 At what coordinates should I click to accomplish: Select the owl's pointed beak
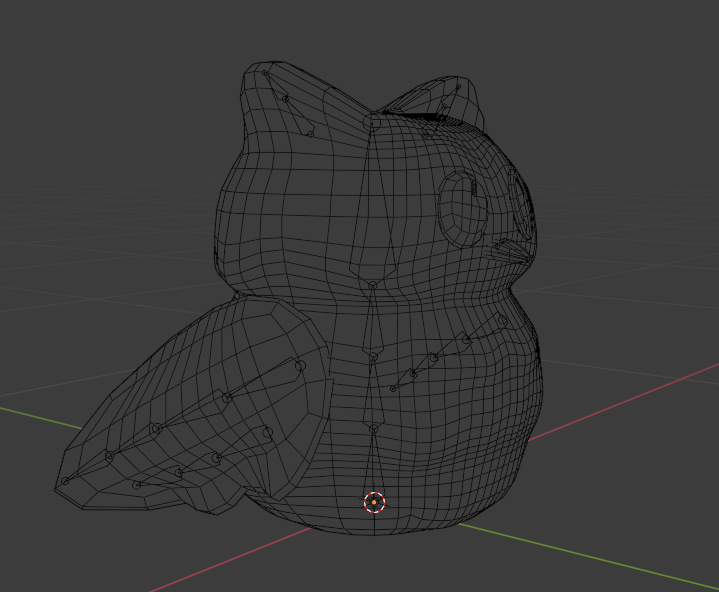[513, 254]
